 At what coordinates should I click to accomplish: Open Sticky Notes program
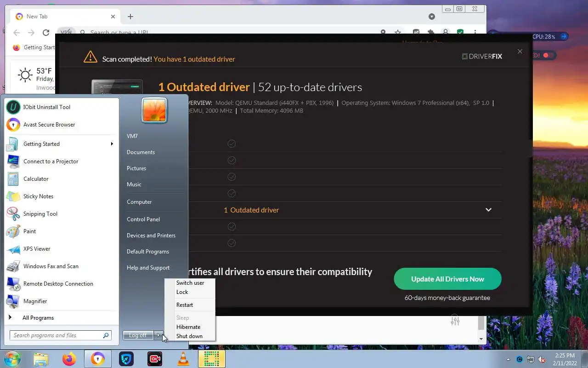[62, 196]
